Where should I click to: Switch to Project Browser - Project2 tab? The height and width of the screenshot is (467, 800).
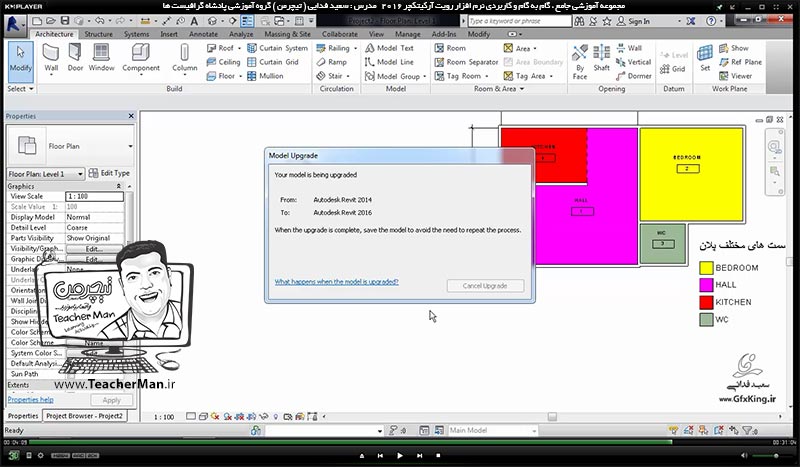(x=84, y=416)
